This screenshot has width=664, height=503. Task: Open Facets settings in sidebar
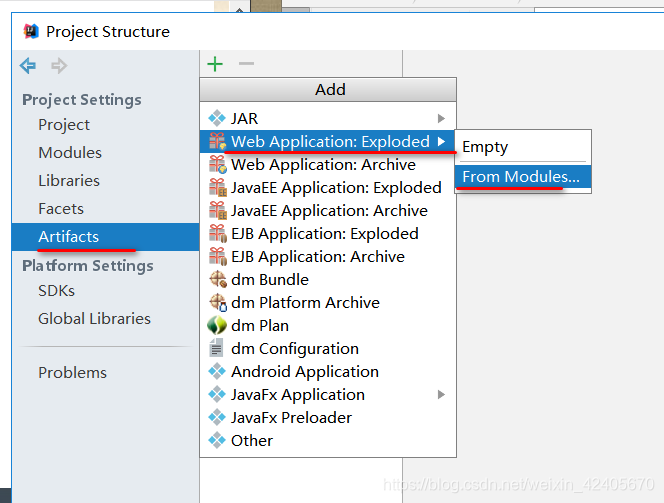(x=105, y=208)
